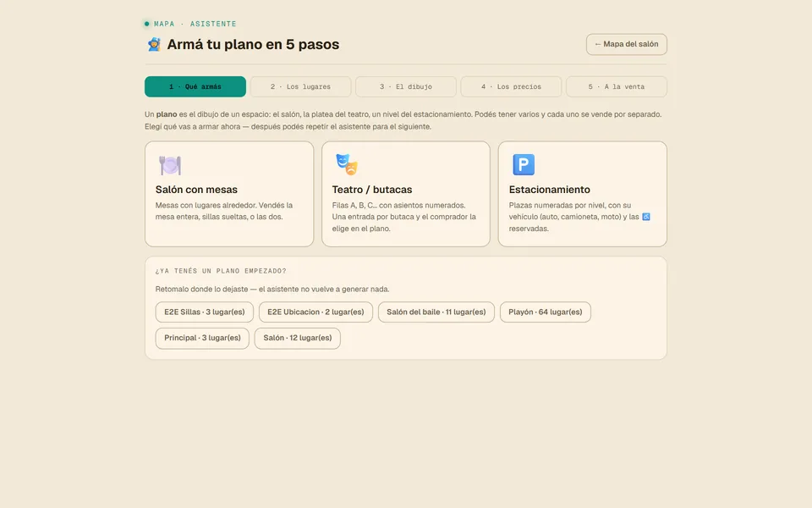
Task: Open step 1 Qué armás tab
Action: pyautogui.click(x=195, y=86)
